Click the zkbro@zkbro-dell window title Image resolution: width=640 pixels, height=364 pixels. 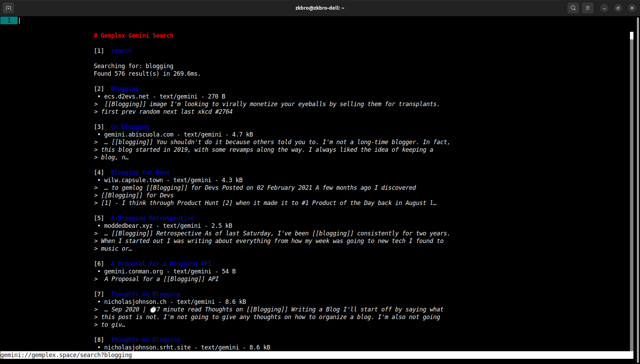coord(320,8)
